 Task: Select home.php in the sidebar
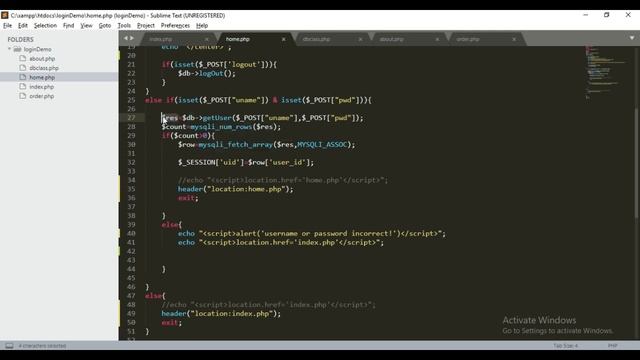coord(42,77)
